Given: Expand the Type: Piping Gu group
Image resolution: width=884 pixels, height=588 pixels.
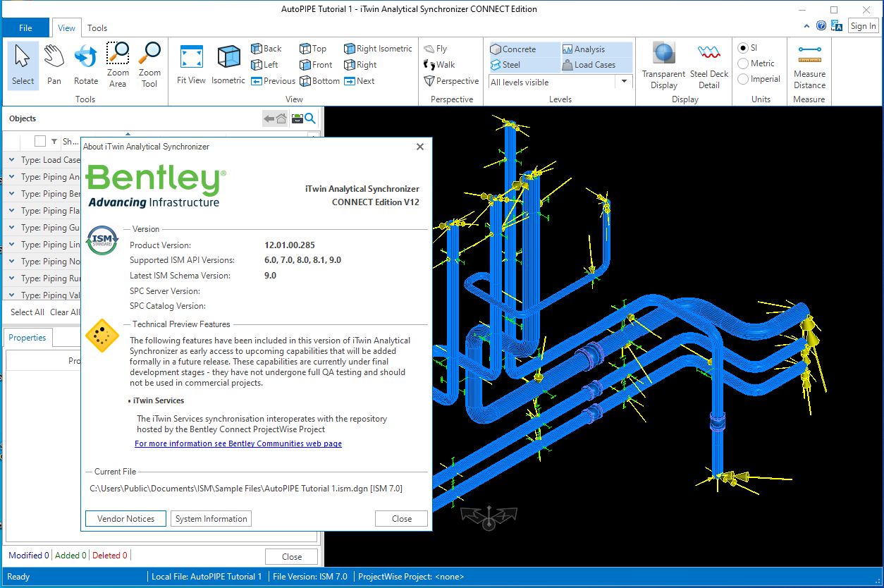Looking at the screenshot, I should 12,228.
